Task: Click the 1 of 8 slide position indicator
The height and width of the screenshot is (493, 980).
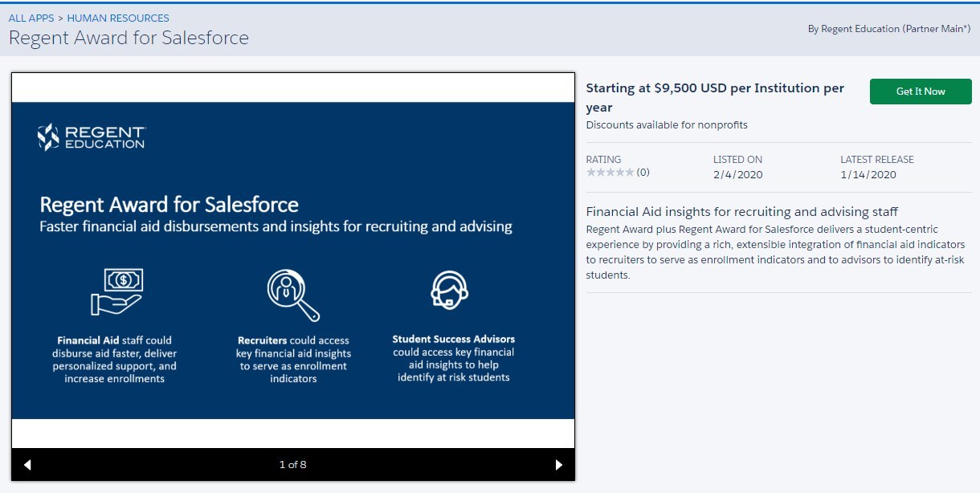Action: point(292,464)
